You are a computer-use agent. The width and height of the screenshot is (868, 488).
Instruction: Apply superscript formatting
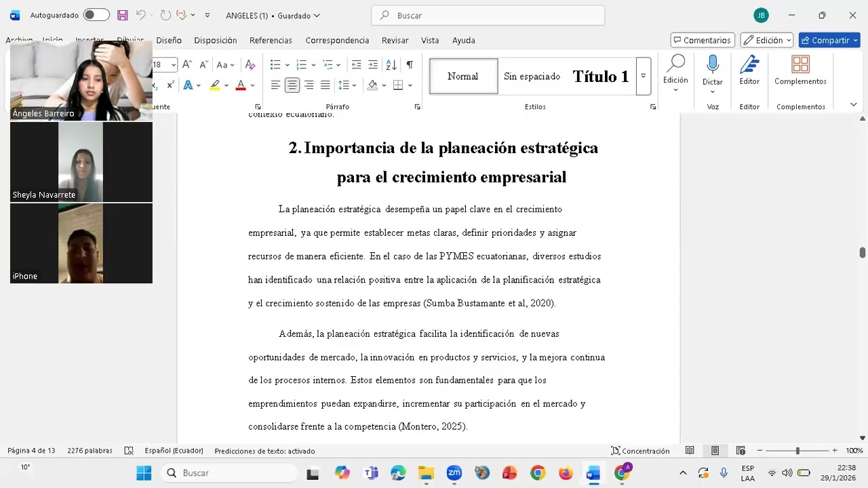point(170,85)
